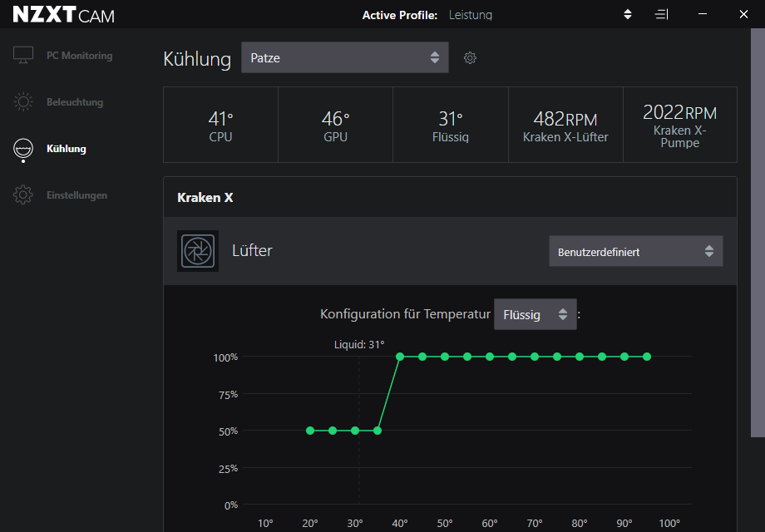The width and height of the screenshot is (765, 532).
Task: Select the fan curve point at 45°
Action: tap(422, 357)
